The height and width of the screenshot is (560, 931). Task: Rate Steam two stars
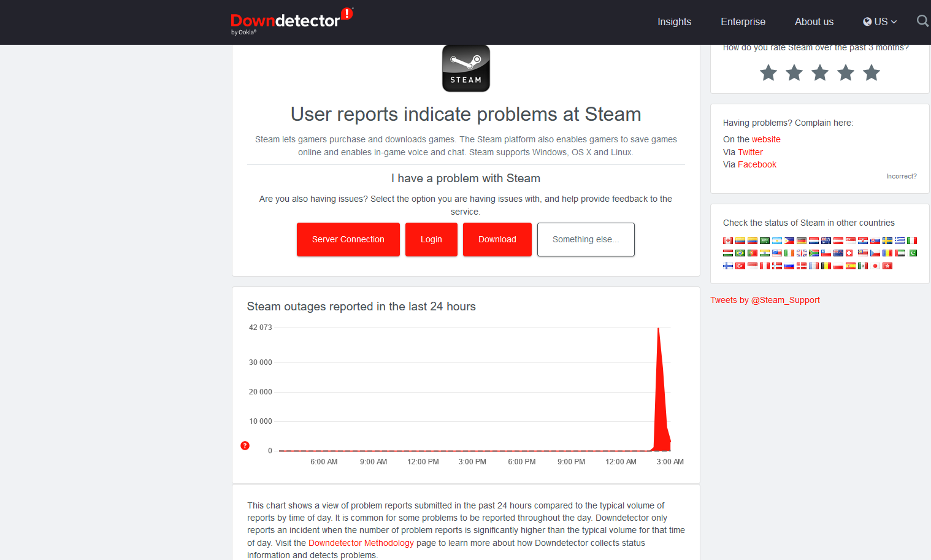(794, 73)
